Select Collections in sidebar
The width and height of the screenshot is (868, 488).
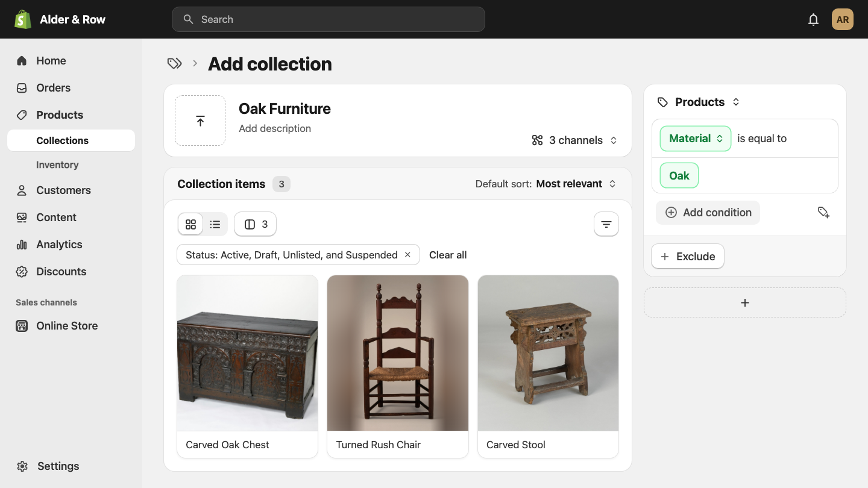71,140
